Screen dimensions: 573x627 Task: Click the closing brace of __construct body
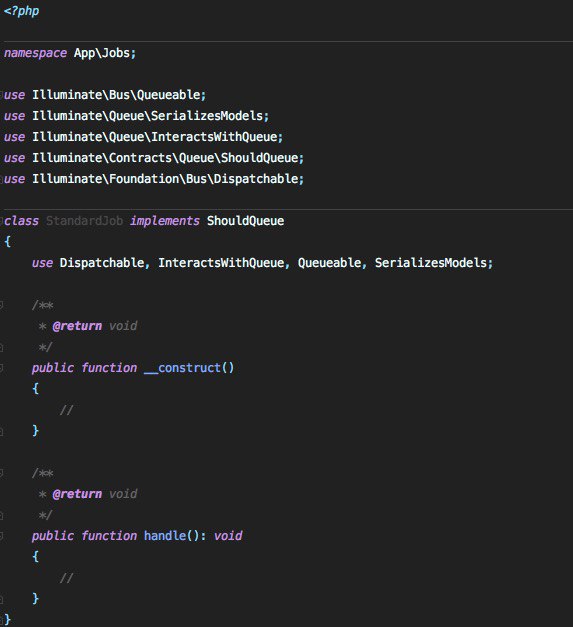point(36,430)
